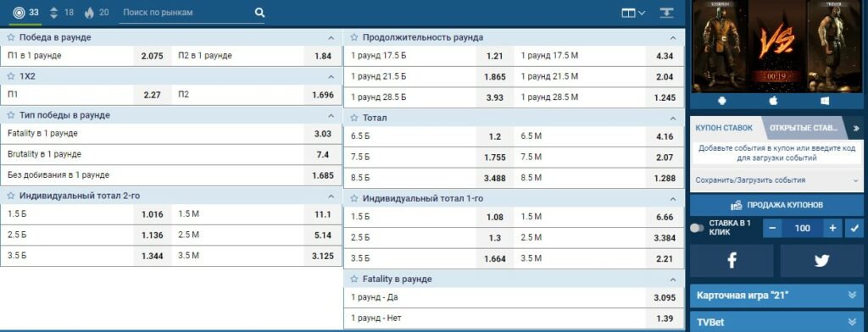The image size is (868, 332).
Task: Click the Twitter share button
Action: (821, 261)
